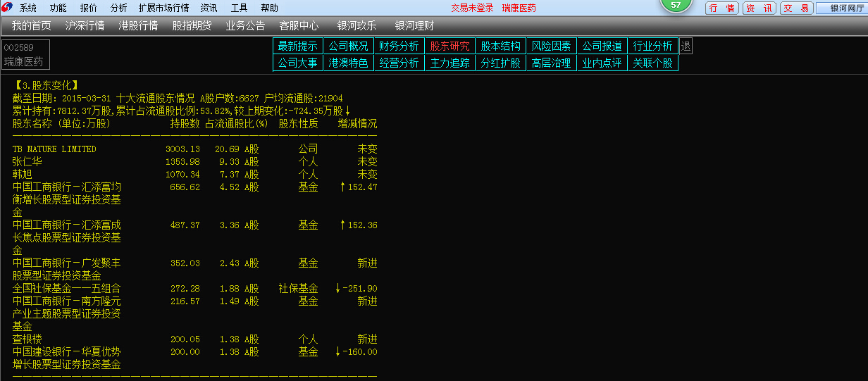Open the 系统 menu
The image size is (868, 381).
28,8
